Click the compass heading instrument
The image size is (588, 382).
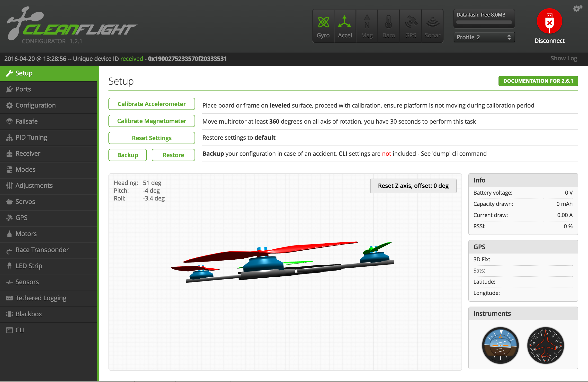point(545,345)
